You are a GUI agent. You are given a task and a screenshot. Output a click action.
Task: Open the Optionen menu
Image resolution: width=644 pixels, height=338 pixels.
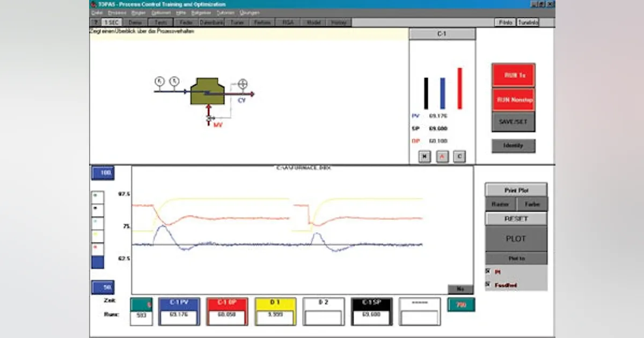[162, 12]
